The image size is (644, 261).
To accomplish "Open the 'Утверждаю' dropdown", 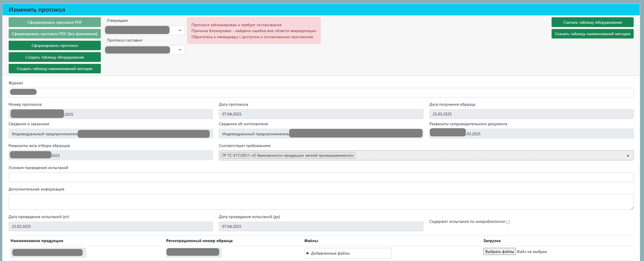I will (145, 30).
